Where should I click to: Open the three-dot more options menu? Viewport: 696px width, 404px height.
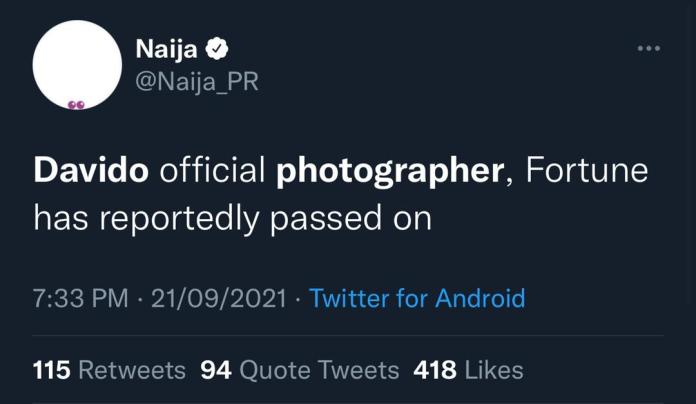pos(649,48)
